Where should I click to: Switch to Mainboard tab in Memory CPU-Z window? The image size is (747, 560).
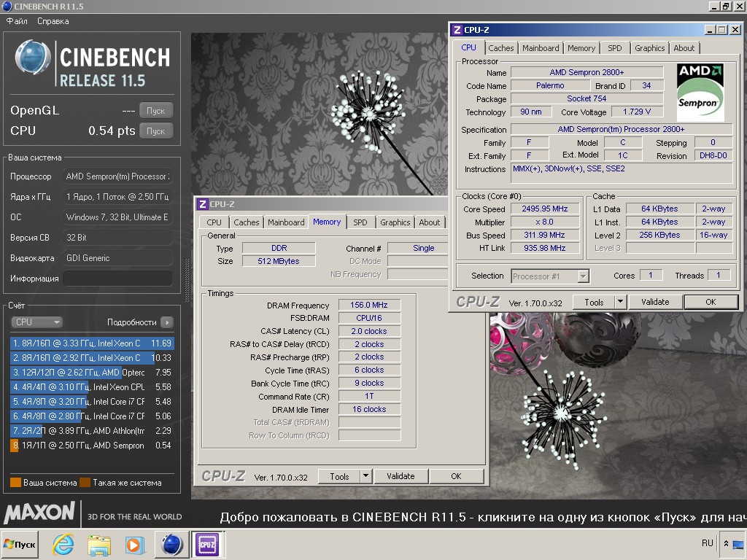[x=286, y=222]
